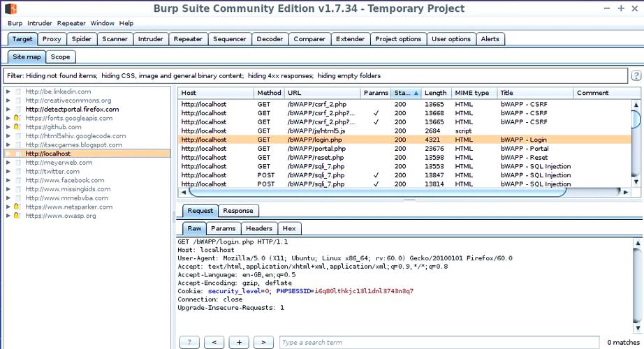Select the /bWAPP/csrf_2.php row
644x349 pixels.
[404, 104]
